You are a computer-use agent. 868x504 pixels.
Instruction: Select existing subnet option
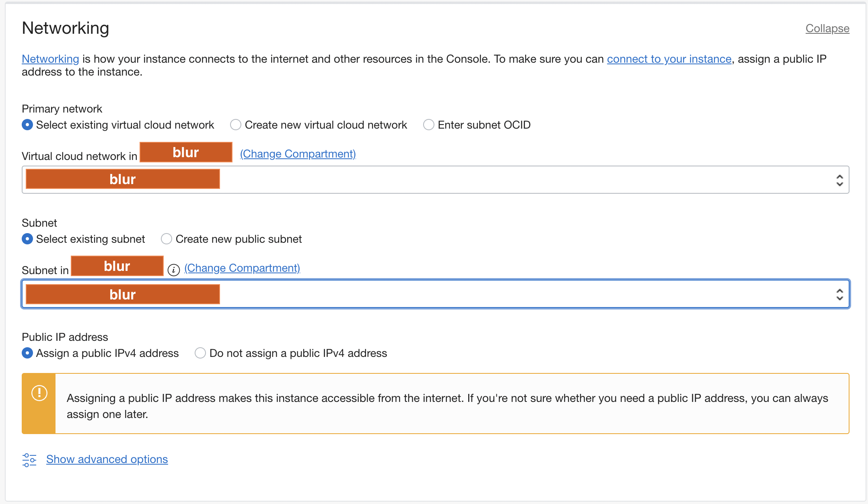(27, 239)
